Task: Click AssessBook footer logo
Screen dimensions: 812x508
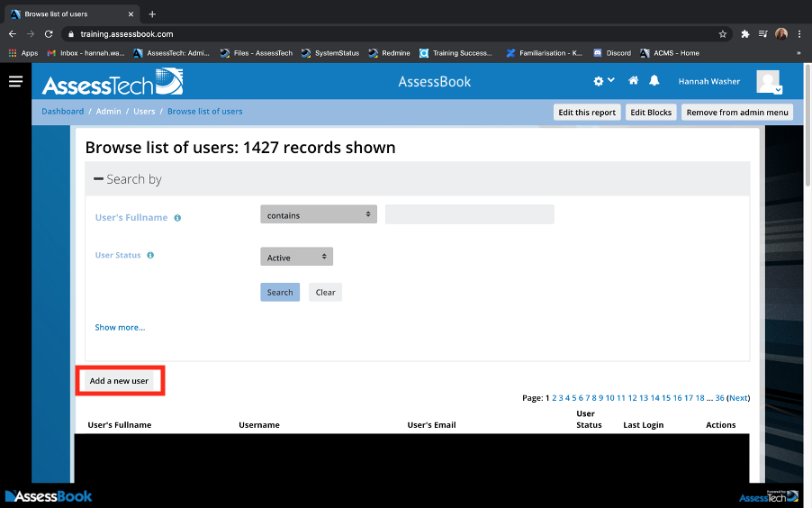Action: [x=49, y=496]
